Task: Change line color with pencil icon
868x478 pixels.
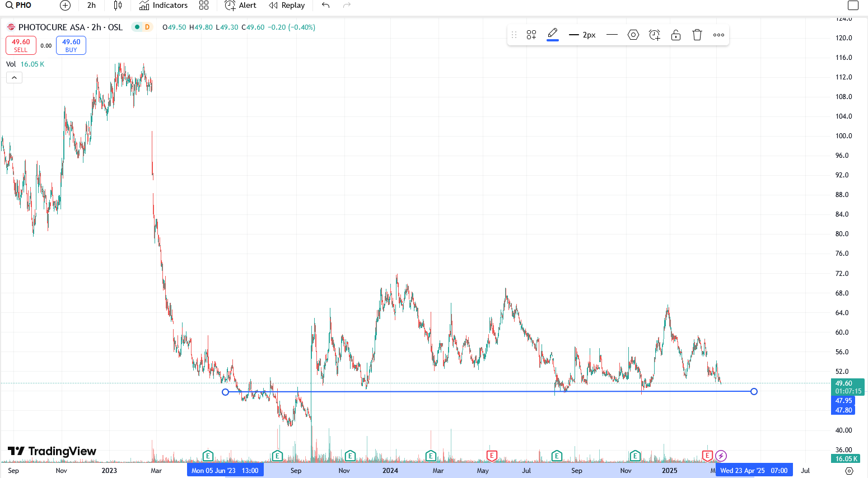Action: click(553, 35)
